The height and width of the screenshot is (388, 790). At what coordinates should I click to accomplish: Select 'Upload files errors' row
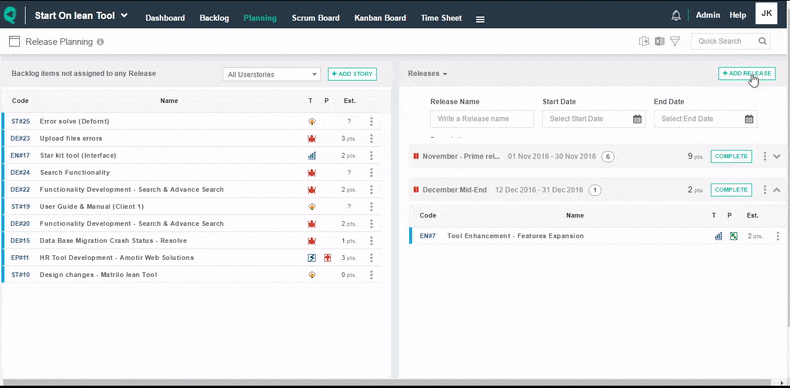click(192, 139)
